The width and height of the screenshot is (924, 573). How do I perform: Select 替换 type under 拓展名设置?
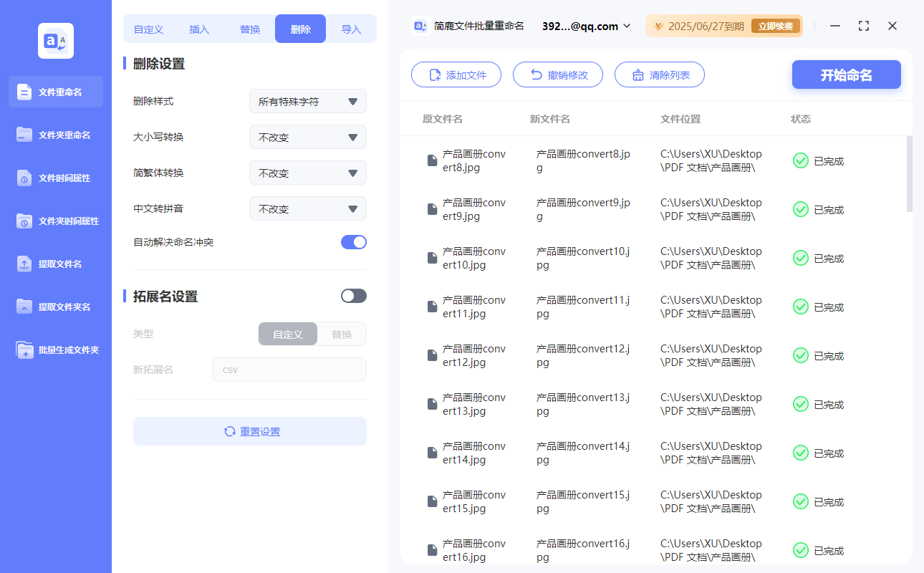click(341, 334)
